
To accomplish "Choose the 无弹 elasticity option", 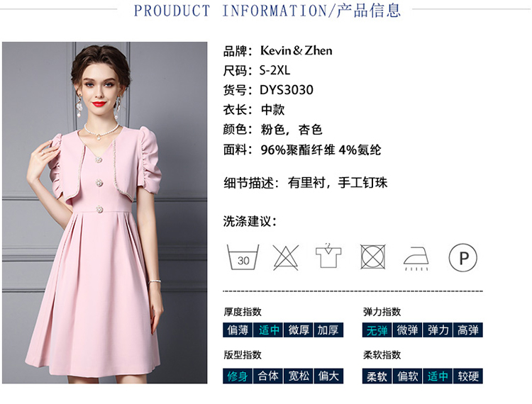I will pos(377,330).
